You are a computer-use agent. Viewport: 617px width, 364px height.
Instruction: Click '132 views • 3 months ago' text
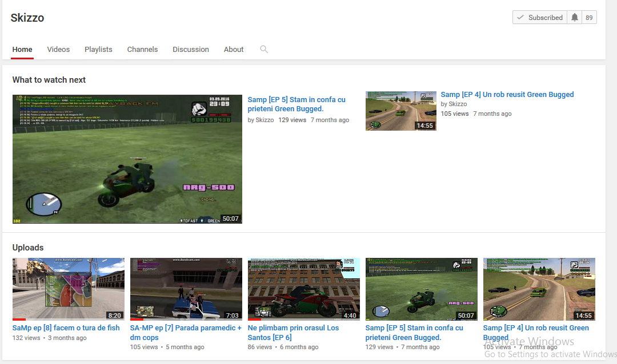[49, 338]
